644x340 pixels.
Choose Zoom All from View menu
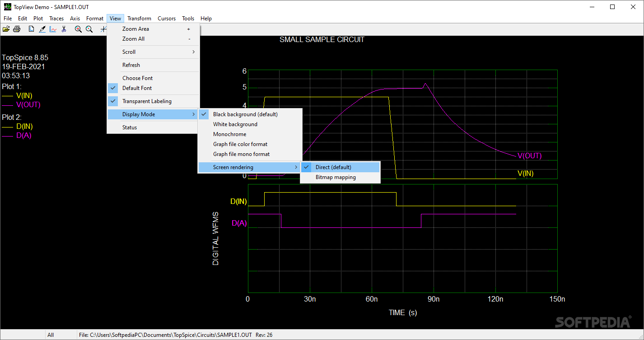[153, 39]
